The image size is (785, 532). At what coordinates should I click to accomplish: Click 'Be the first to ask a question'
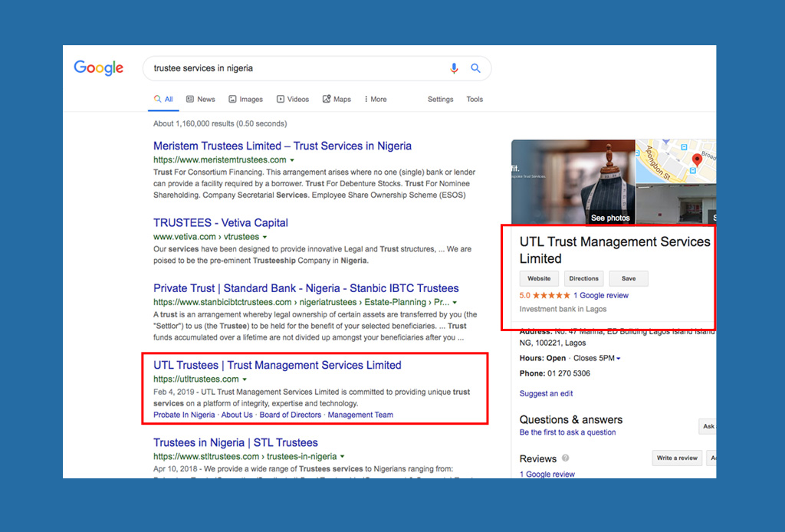click(x=568, y=432)
